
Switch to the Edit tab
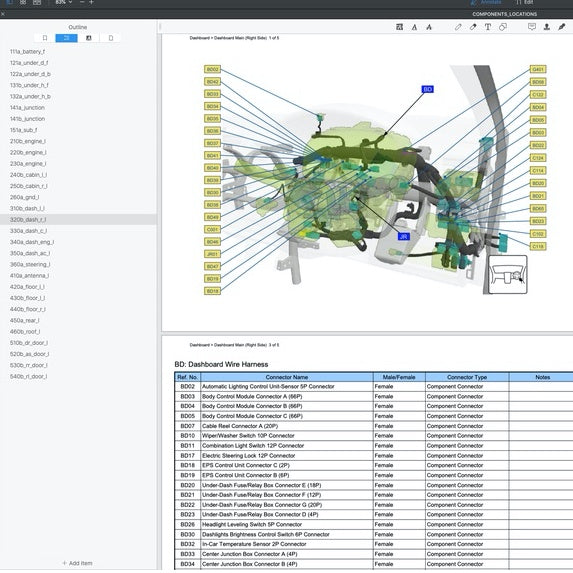click(525, 2)
